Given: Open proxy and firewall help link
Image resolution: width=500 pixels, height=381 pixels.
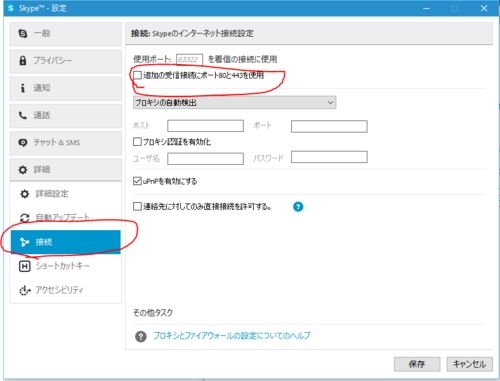Looking at the screenshot, I should [232, 335].
